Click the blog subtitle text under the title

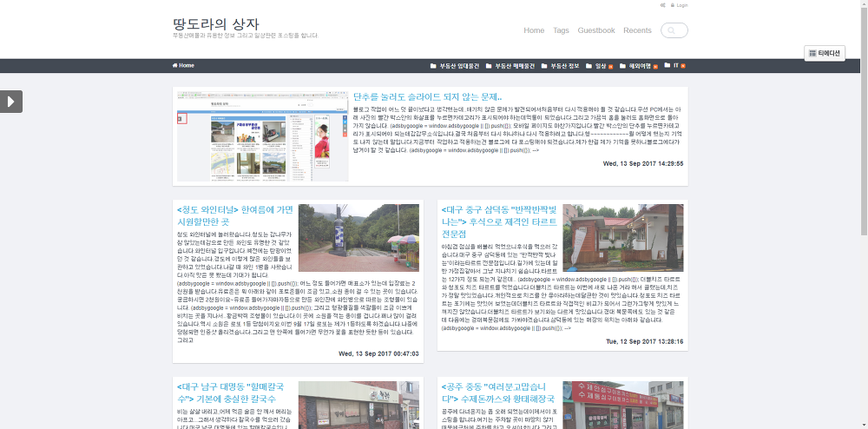click(x=246, y=36)
